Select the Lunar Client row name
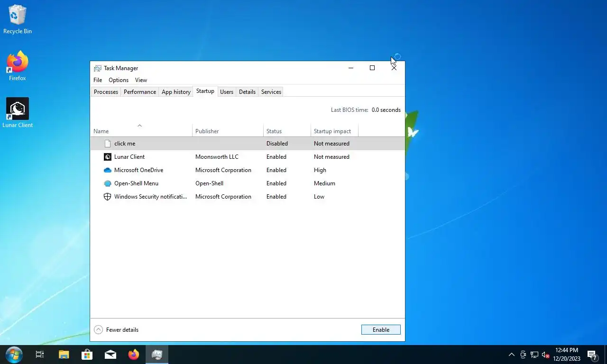Viewport: 607px width, 364px height. click(x=129, y=157)
